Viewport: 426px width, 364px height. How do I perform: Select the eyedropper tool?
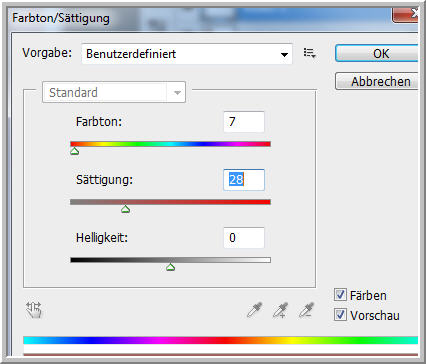(255, 310)
